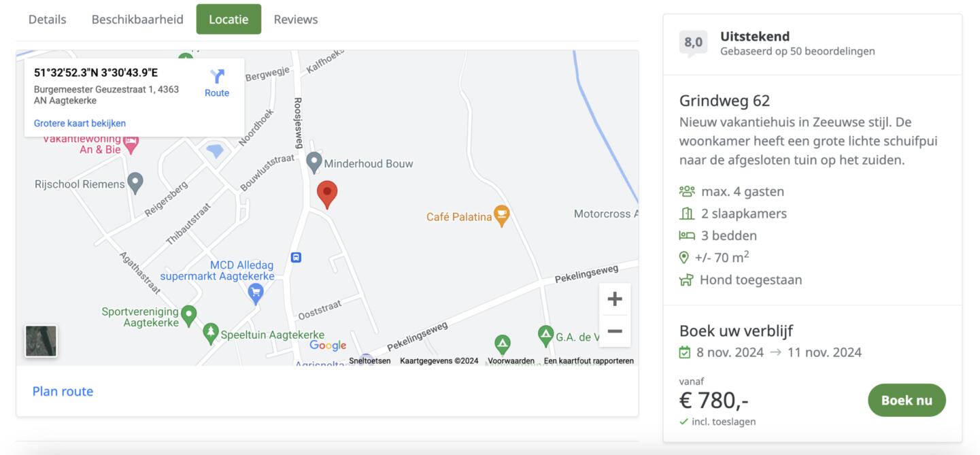Click the MCD Alledag supermarket cart icon
Screen dimensions: 980x455
(x=256, y=294)
